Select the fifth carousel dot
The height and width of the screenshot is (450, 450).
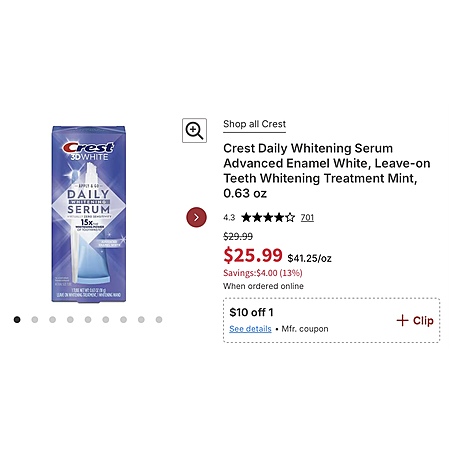[x=88, y=320]
